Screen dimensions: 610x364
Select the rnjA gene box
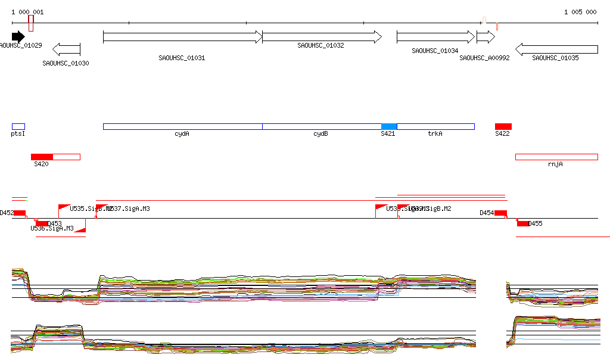[x=556, y=157]
